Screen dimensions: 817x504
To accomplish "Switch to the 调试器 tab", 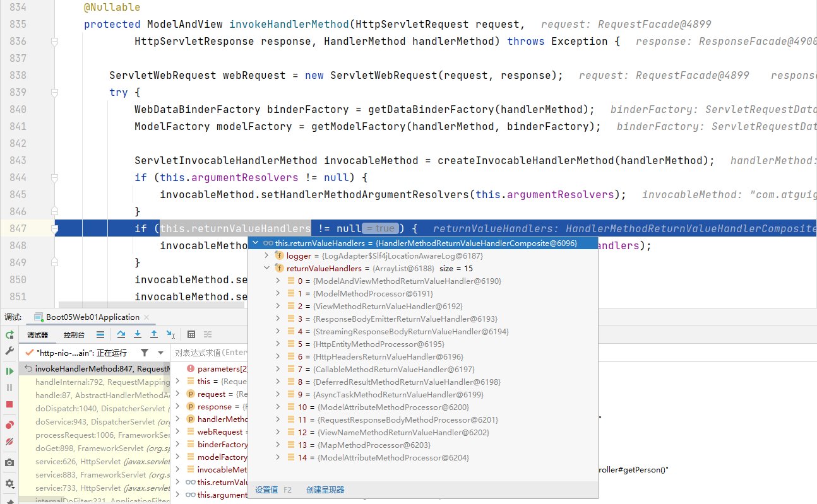I will coord(37,335).
